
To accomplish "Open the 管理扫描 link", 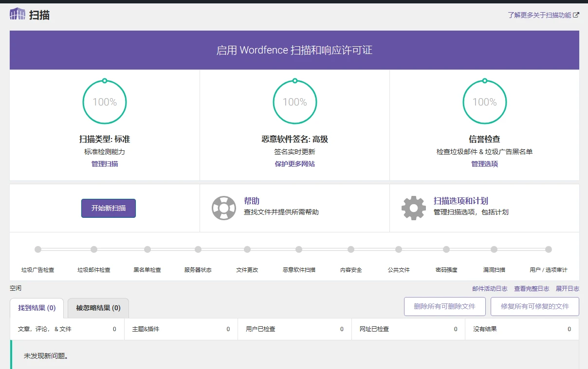I will pos(105,164).
